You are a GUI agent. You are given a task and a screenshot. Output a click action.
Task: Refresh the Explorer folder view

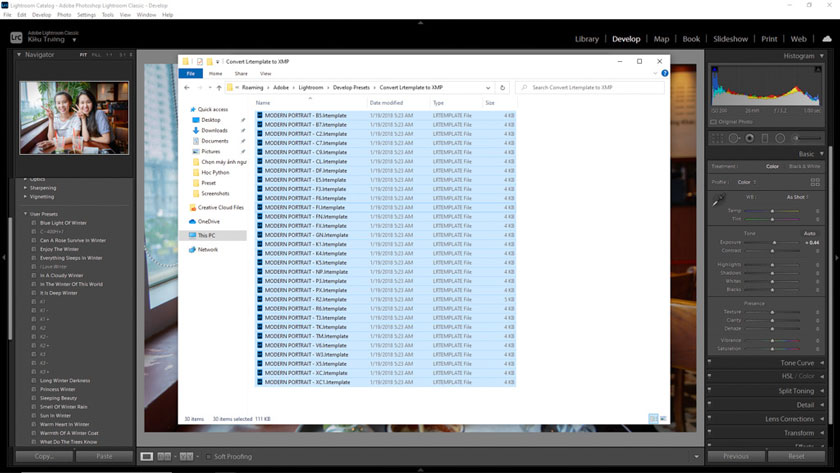click(x=502, y=87)
